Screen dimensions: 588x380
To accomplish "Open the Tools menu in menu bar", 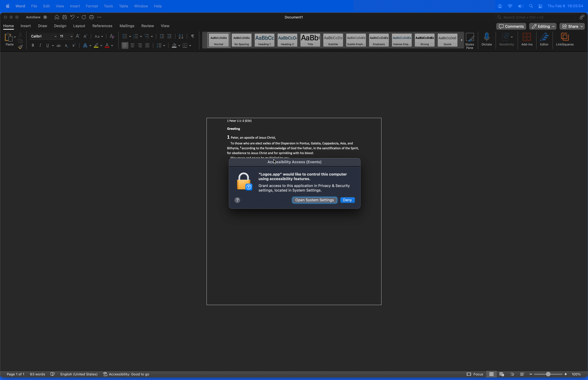I will tap(108, 6).
